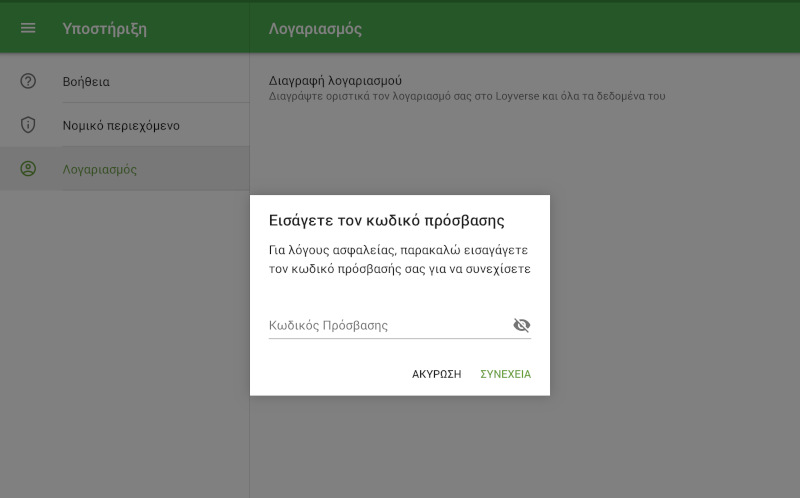Select the Βοήθεια menu item
Screen dimensions: 800x498
(86, 82)
